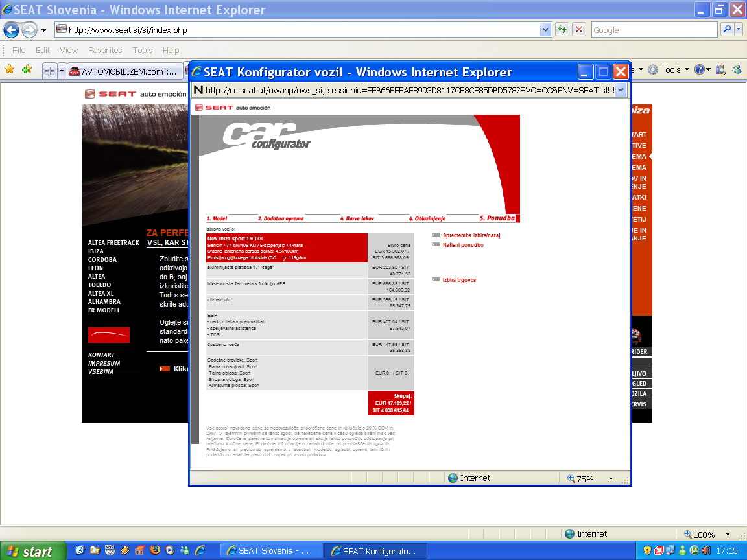This screenshot has height=560, width=747.
Task: Click LEON in SEAT model list
Action: (95, 268)
